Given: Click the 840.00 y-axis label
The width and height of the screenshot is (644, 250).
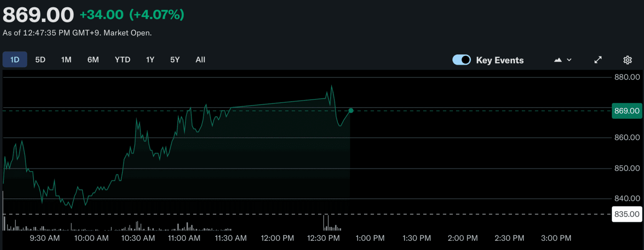Looking at the screenshot, I should [x=627, y=198].
